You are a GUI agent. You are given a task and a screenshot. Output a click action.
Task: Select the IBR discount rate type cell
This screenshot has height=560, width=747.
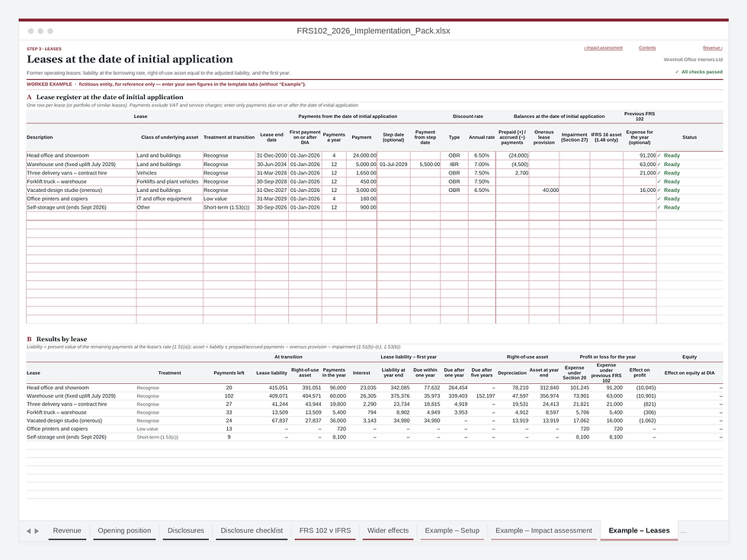pyautogui.click(x=454, y=165)
